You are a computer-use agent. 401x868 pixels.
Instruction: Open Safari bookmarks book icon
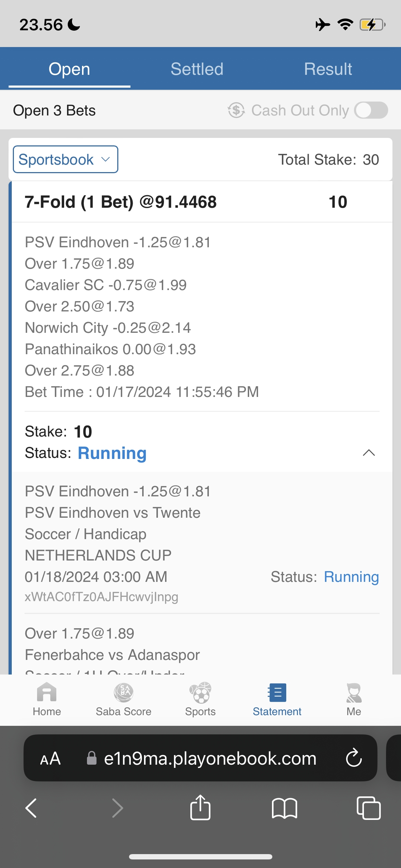point(284,808)
